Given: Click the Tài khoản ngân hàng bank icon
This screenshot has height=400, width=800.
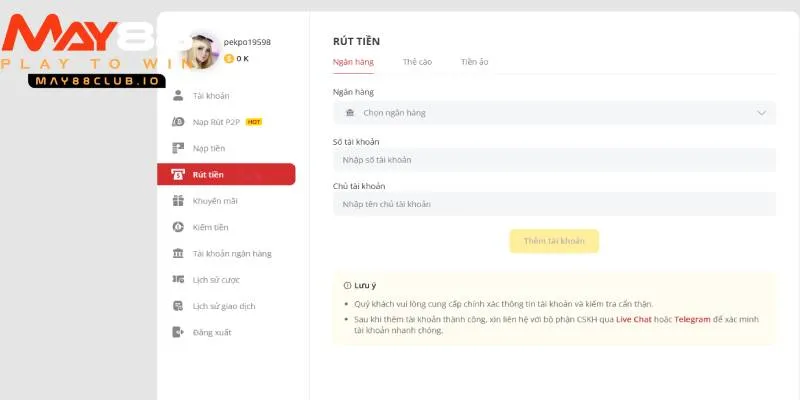Looking at the screenshot, I should 178,253.
